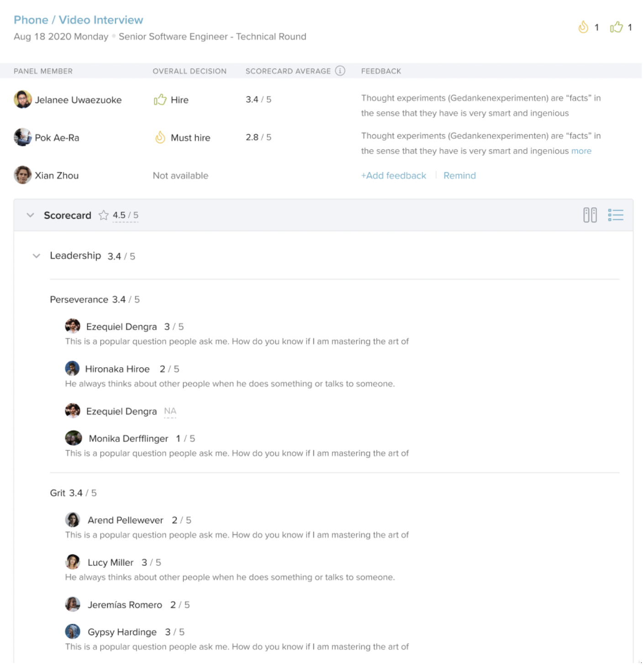
Task: Collapse the Scorecard section chevron
Action: pyautogui.click(x=31, y=215)
